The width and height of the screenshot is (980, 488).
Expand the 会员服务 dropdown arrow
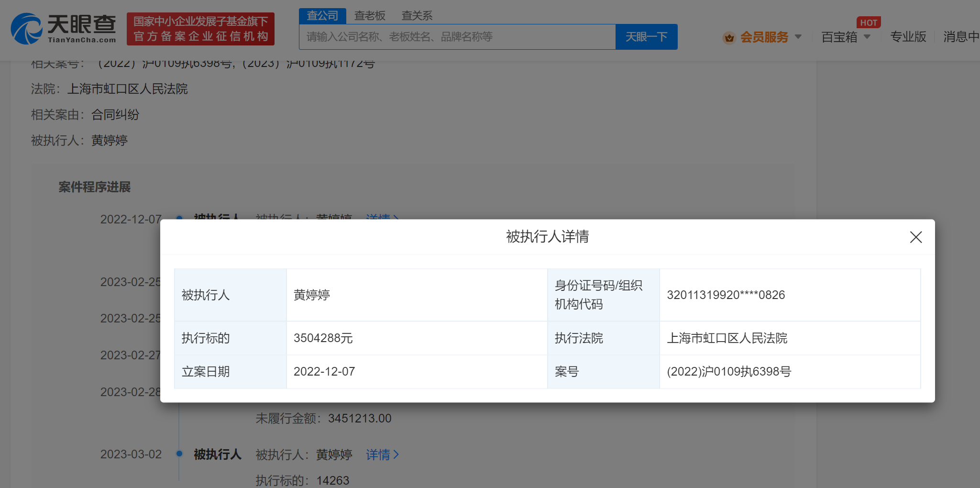[798, 37]
